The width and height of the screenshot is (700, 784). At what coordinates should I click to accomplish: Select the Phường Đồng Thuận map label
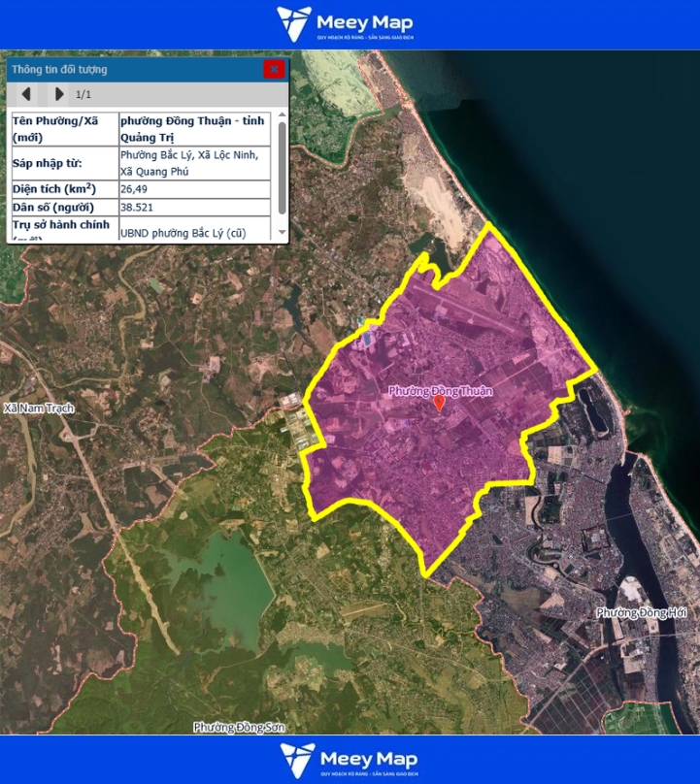(441, 390)
